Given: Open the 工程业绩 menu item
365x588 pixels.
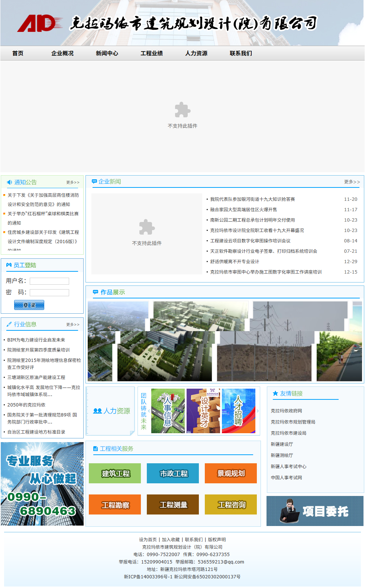Looking at the screenshot, I should coord(152,53).
